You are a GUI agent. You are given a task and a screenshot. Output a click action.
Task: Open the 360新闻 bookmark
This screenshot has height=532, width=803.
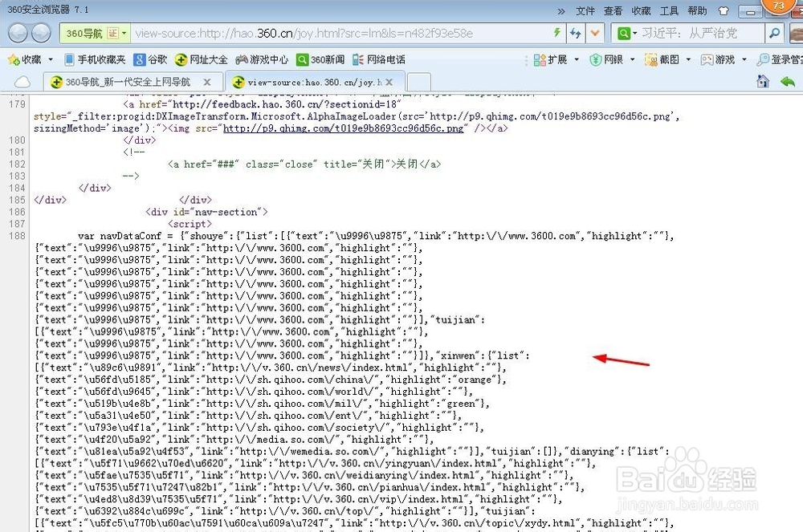(320, 60)
